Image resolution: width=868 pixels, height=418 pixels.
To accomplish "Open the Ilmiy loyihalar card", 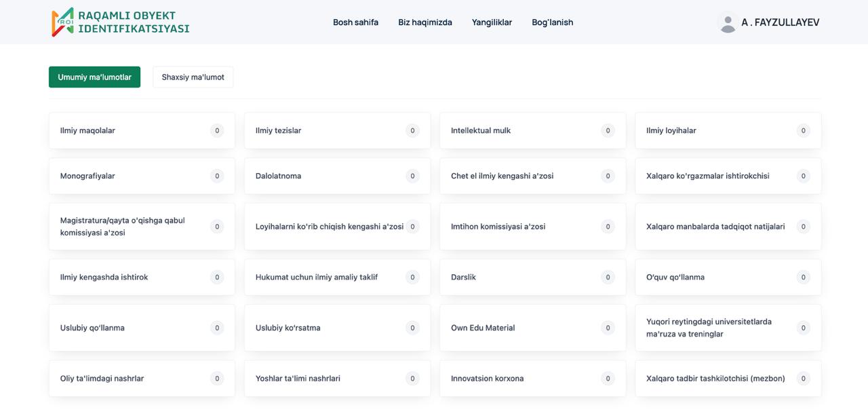I will coord(728,130).
